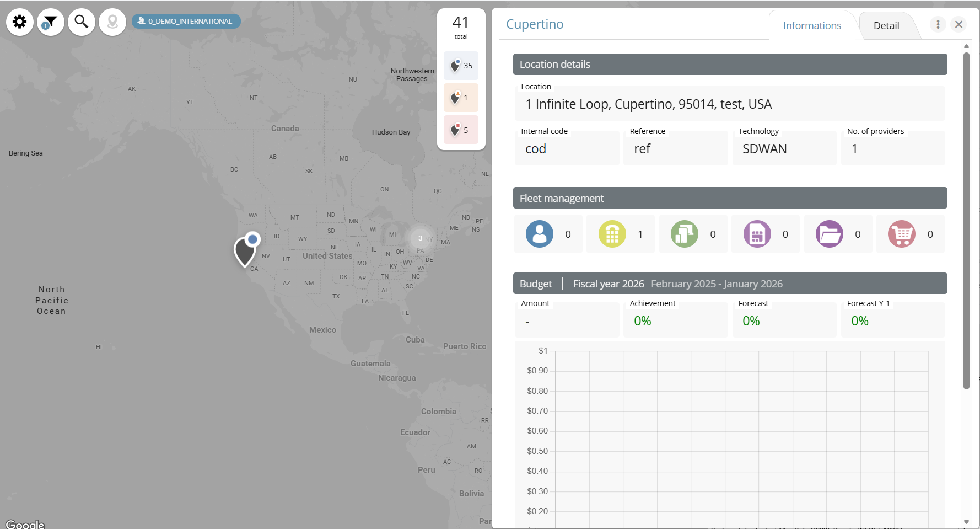Click the 0_DEMO_INTERNATIONAL account badge
Viewport: 980px width, 529px height.
pyautogui.click(x=186, y=22)
